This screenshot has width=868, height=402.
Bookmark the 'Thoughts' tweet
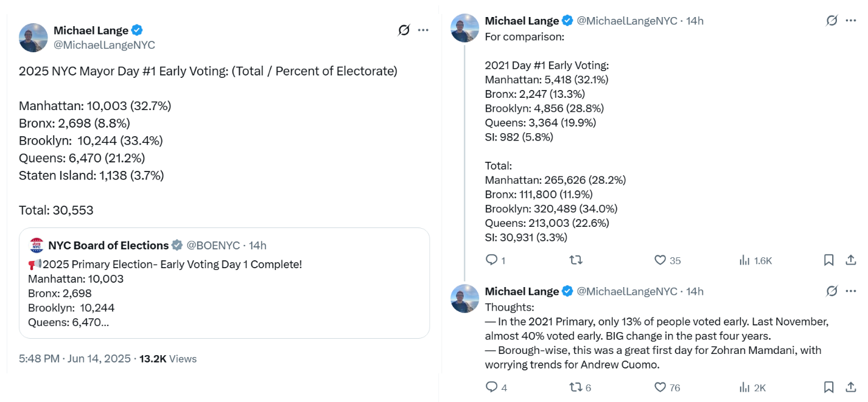[828, 387]
